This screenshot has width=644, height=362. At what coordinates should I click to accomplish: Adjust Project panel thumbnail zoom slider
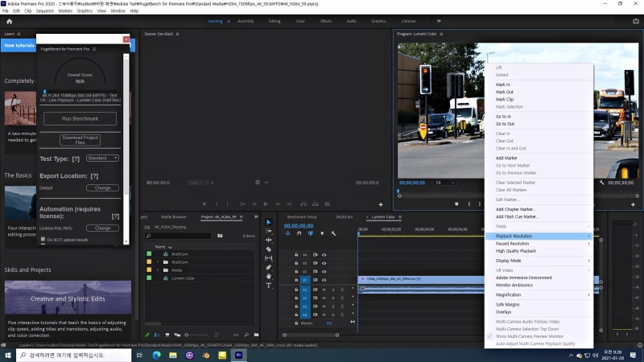pyautogui.click(x=196, y=335)
